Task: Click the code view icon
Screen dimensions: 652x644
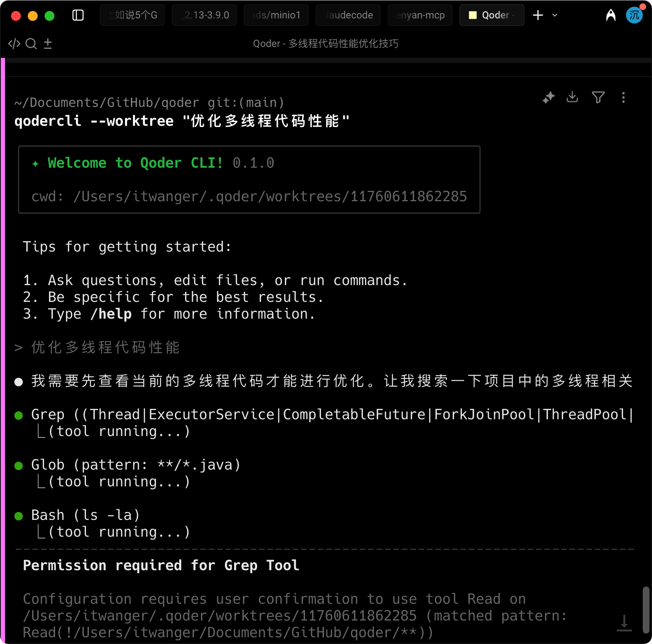Action: (14, 44)
